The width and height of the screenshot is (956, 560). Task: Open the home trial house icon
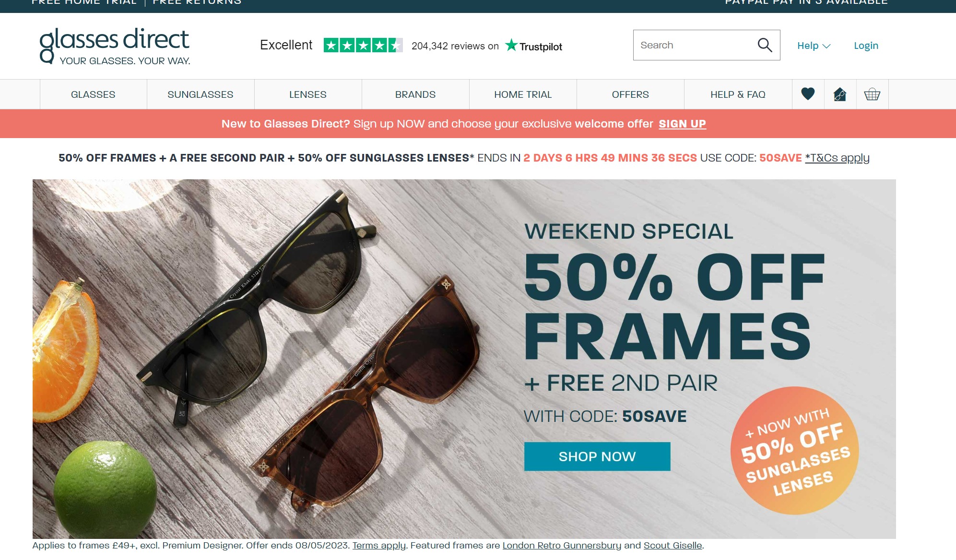(x=840, y=94)
